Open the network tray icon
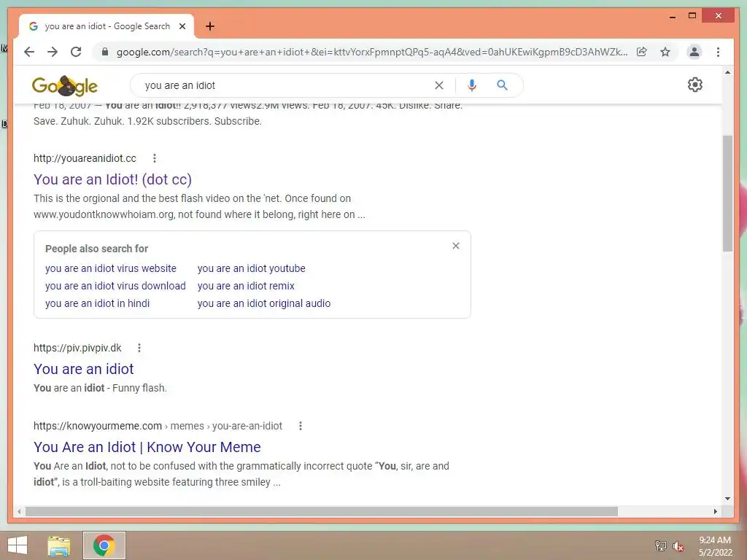 (x=661, y=545)
